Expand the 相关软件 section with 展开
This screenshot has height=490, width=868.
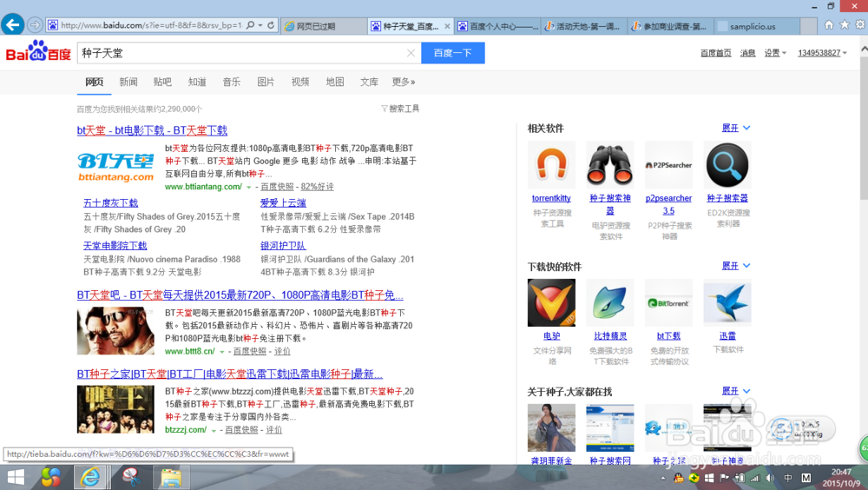[736, 128]
